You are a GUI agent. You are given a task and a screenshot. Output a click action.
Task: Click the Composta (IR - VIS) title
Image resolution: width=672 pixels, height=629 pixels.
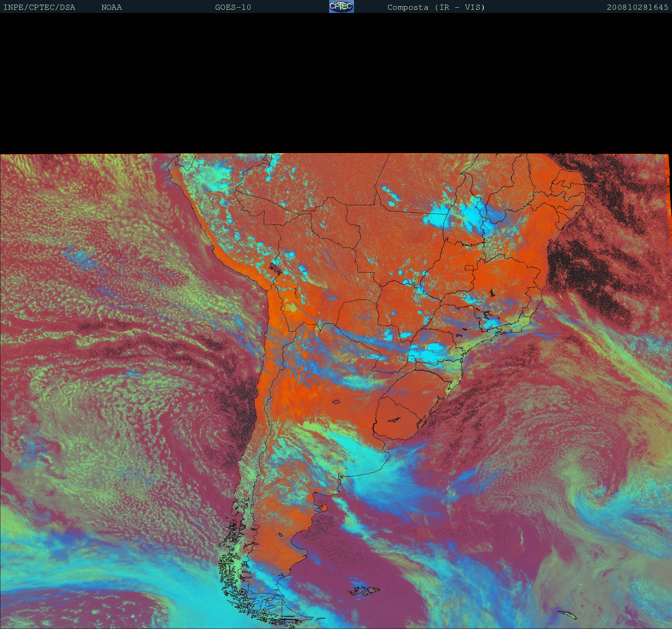click(436, 7)
